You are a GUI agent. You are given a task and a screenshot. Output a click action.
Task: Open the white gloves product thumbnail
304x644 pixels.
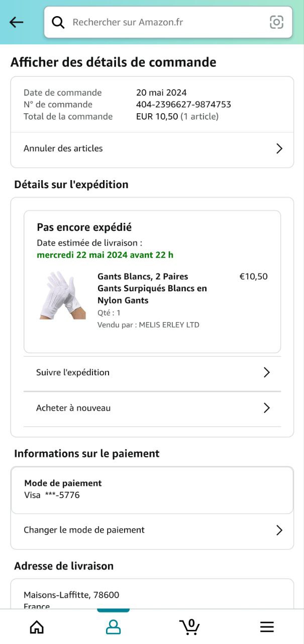tap(63, 295)
